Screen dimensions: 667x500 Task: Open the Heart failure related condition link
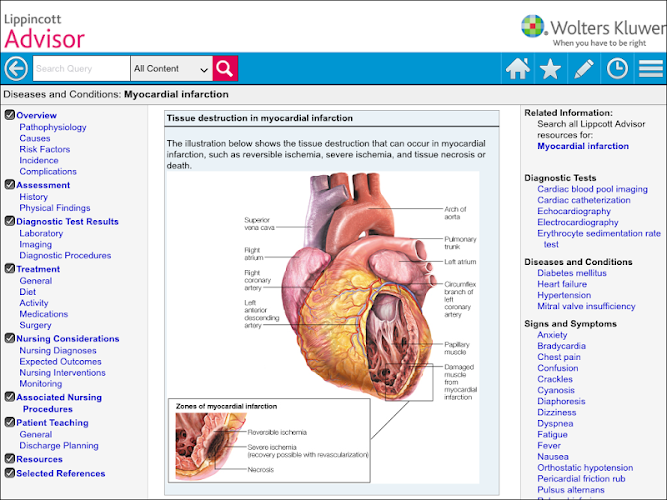[x=562, y=284]
